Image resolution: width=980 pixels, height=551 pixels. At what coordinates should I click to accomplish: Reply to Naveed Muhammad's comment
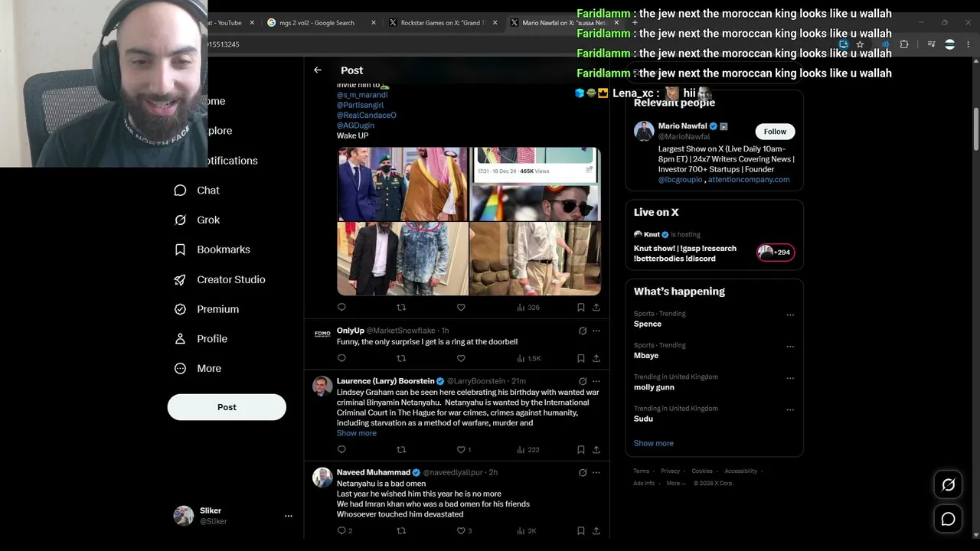pyautogui.click(x=345, y=530)
